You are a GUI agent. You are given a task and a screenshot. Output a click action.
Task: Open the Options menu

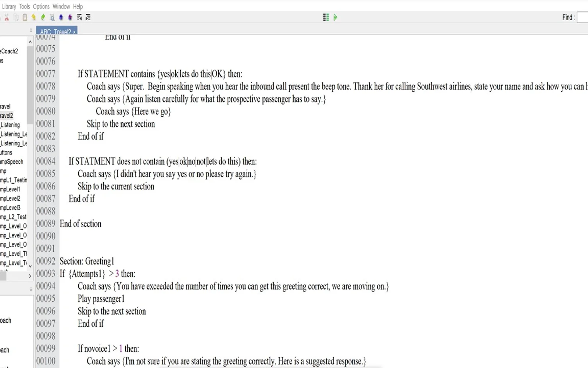pos(41,6)
